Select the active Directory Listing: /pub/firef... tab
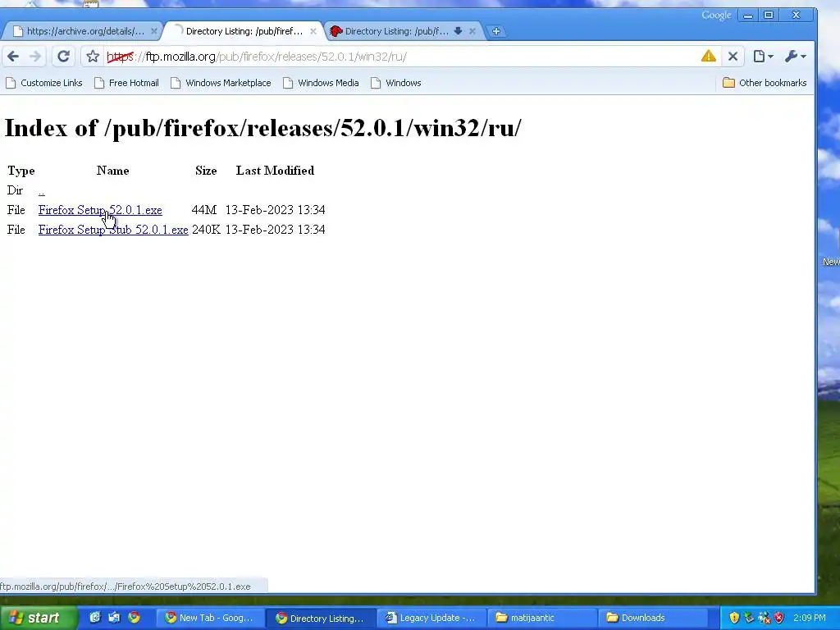 tap(244, 31)
